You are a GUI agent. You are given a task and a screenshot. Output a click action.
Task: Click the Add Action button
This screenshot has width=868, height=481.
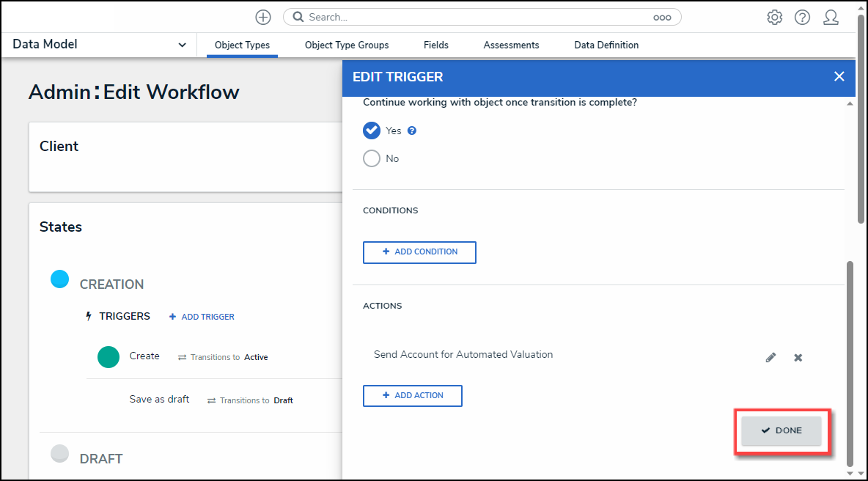(x=413, y=396)
